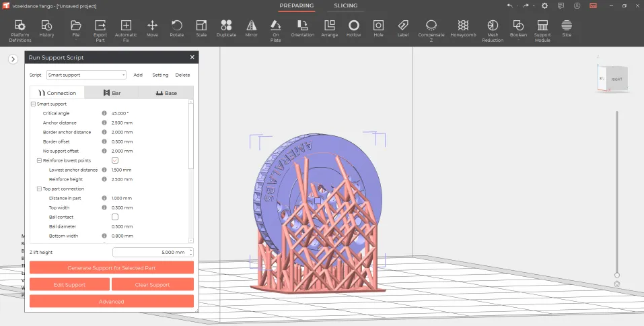This screenshot has height=326, width=644.
Task: Open the File toolbar menu
Action: tap(76, 29)
